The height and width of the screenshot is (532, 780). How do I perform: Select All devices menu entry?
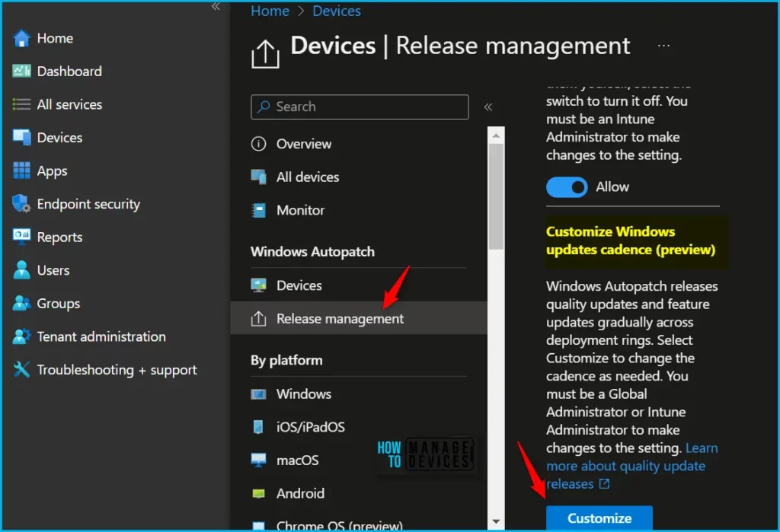click(308, 177)
